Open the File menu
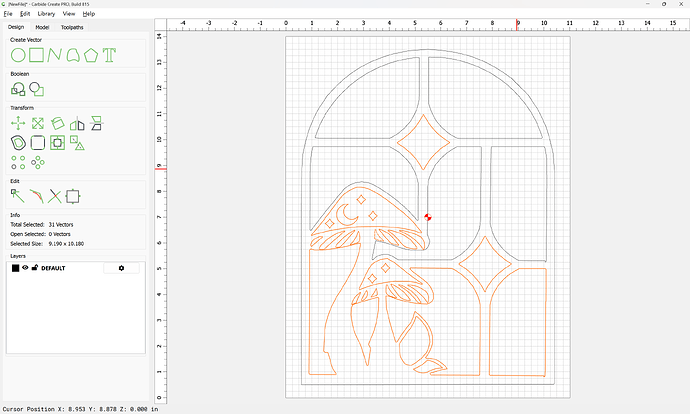Image resolution: width=690 pixels, height=414 pixels. click(x=8, y=14)
